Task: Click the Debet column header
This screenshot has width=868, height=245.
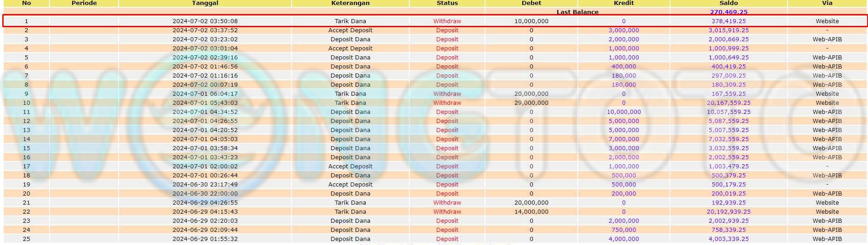Action: (531, 3)
